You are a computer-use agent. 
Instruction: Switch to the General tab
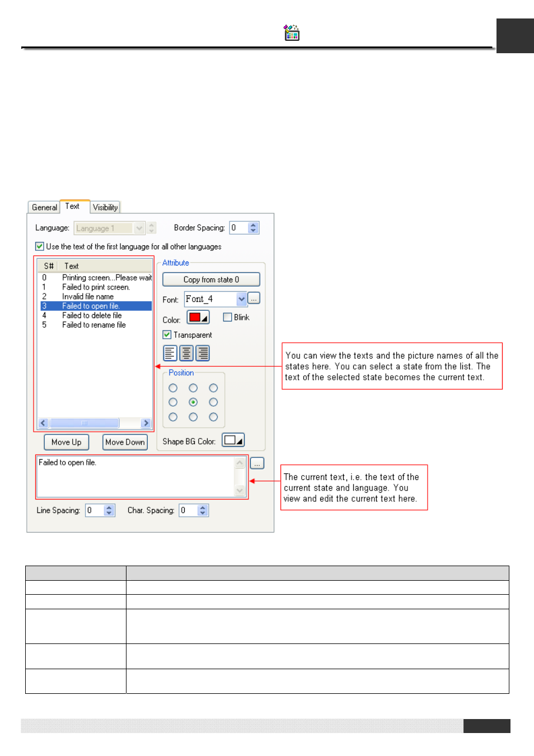pos(44,207)
